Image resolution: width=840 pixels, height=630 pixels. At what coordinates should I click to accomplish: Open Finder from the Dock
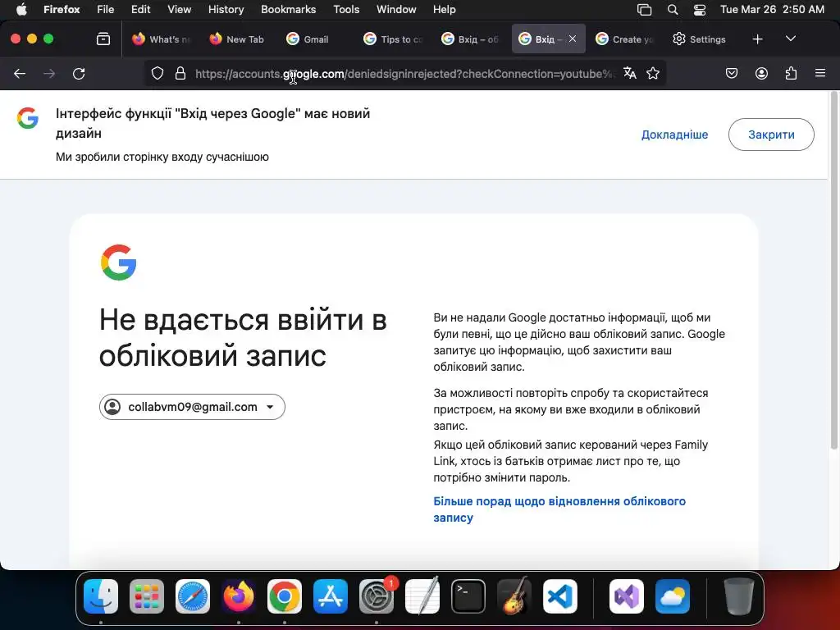coord(101,596)
